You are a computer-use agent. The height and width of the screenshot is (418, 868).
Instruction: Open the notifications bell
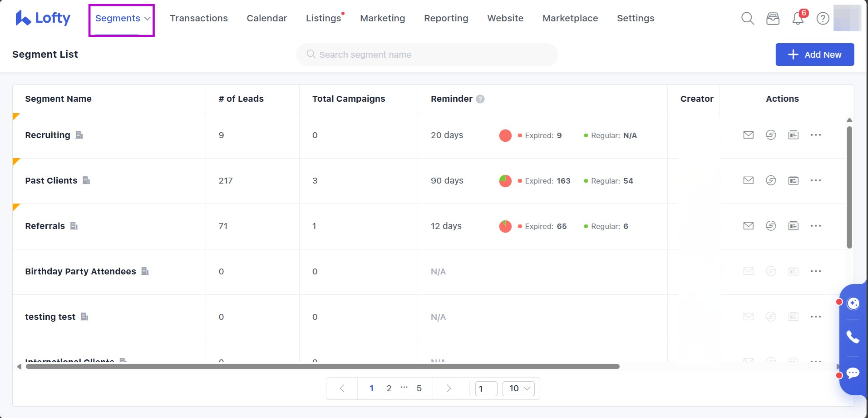tap(798, 19)
